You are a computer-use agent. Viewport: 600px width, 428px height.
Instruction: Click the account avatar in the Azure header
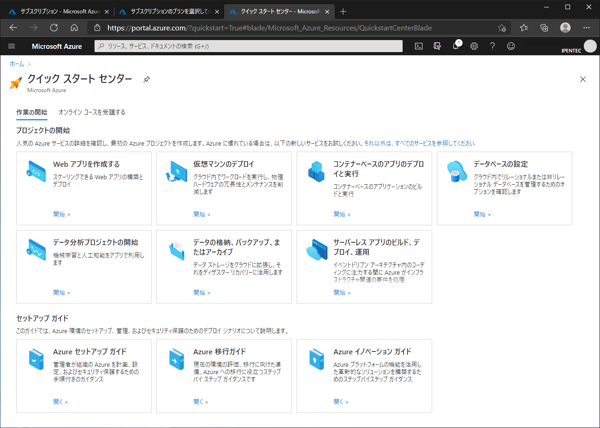[590, 46]
